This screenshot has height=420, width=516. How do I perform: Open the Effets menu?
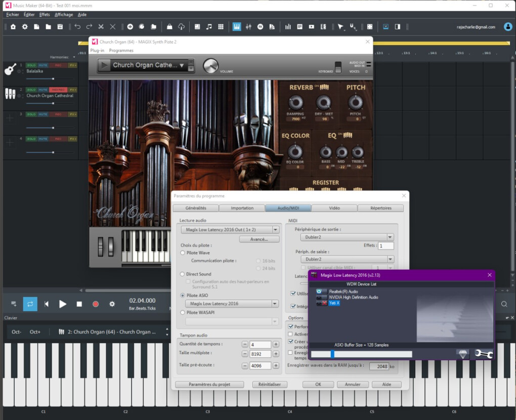pyautogui.click(x=45, y=15)
